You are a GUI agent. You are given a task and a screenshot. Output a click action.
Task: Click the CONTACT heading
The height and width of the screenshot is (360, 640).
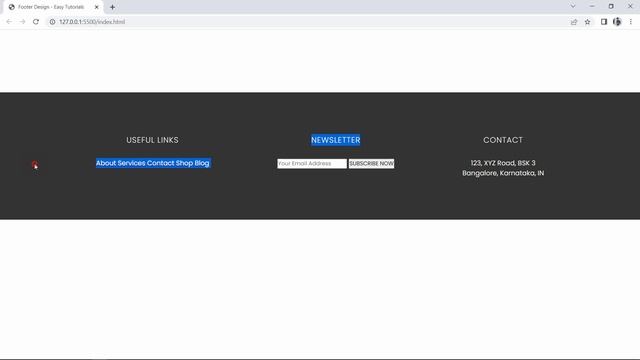pos(503,140)
